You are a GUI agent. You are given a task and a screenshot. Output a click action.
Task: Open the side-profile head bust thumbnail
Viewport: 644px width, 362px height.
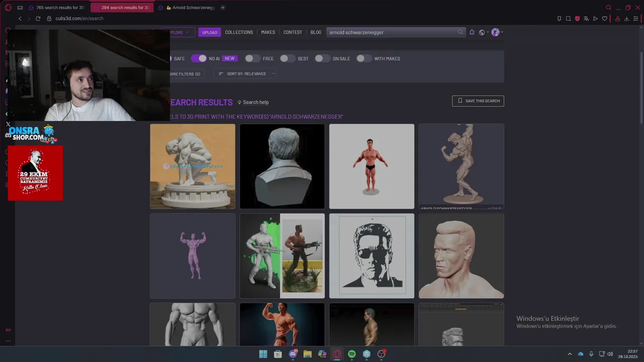(x=461, y=256)
